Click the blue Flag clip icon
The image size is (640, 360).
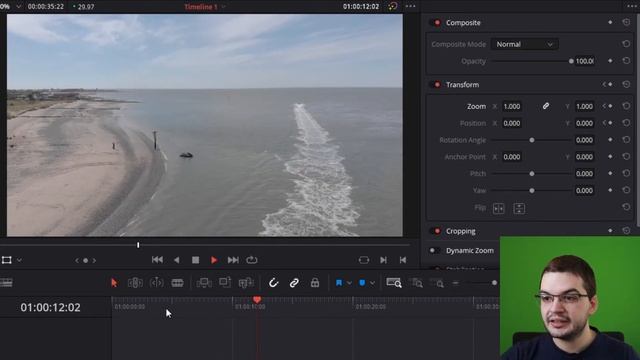tap(339, 282)
